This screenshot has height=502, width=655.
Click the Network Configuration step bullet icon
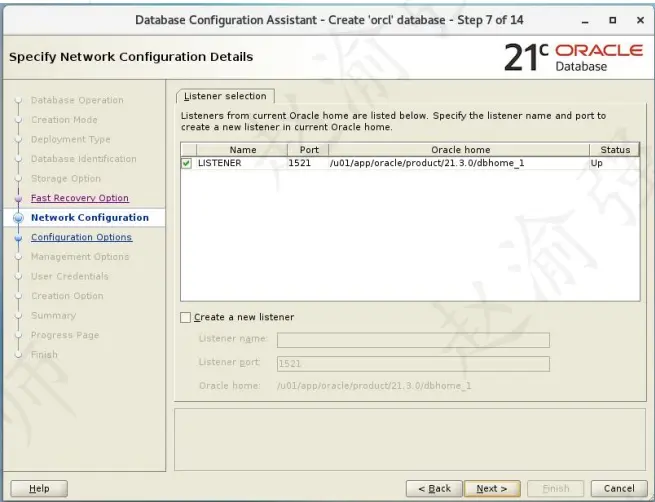coord(18,218)
